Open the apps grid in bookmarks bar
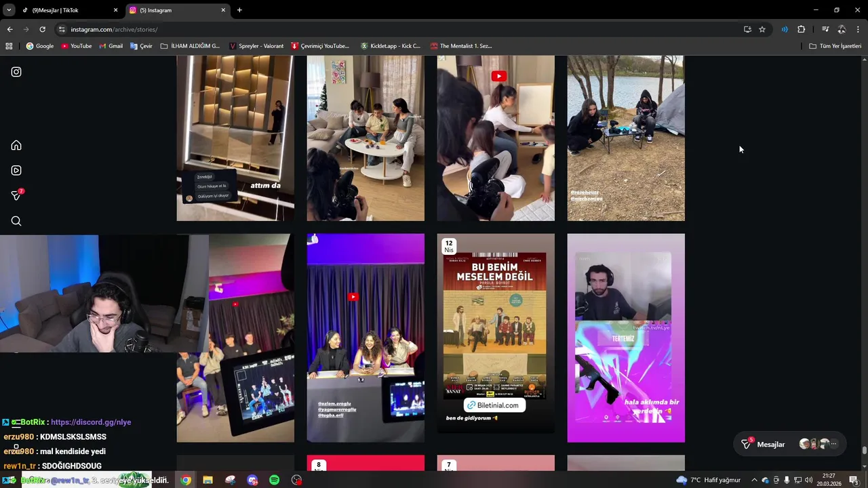 (9, 46)
